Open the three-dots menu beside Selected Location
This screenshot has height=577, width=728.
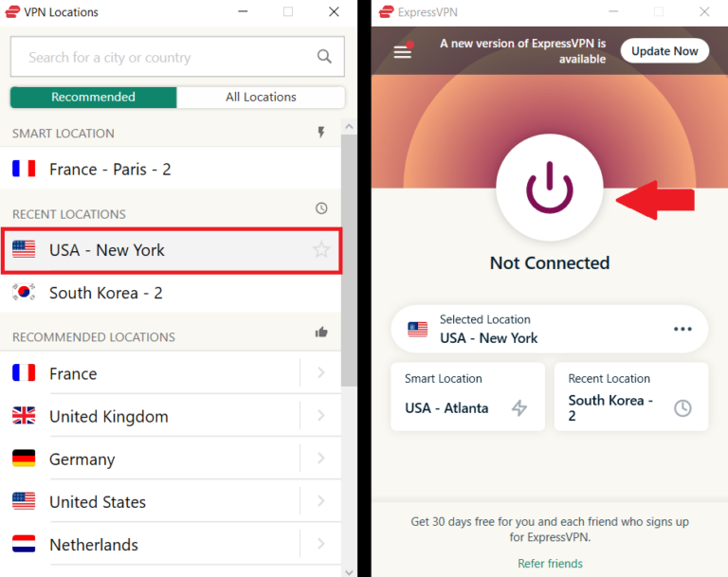(682, 329)
